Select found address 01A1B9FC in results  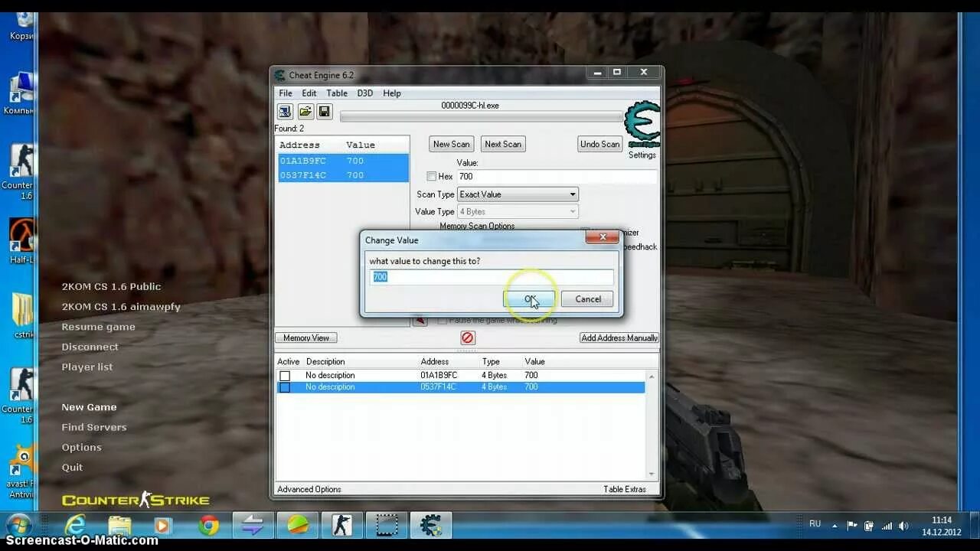pos(342,161)
